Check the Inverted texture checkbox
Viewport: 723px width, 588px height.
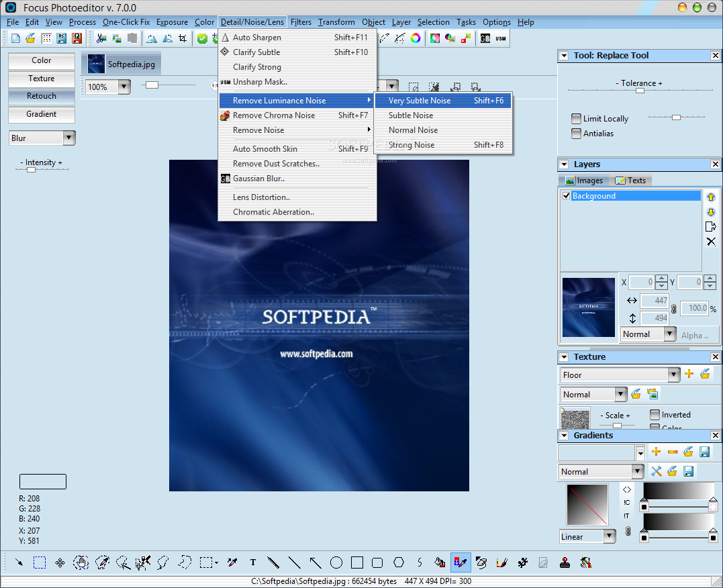pyautogui.click(x=655, y=415)
